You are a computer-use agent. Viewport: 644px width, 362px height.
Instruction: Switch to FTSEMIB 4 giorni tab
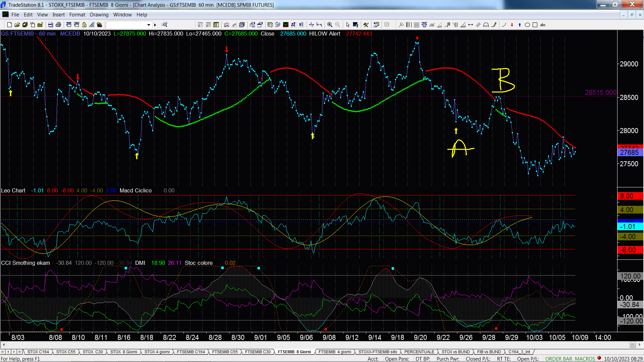tap(335, 352)
